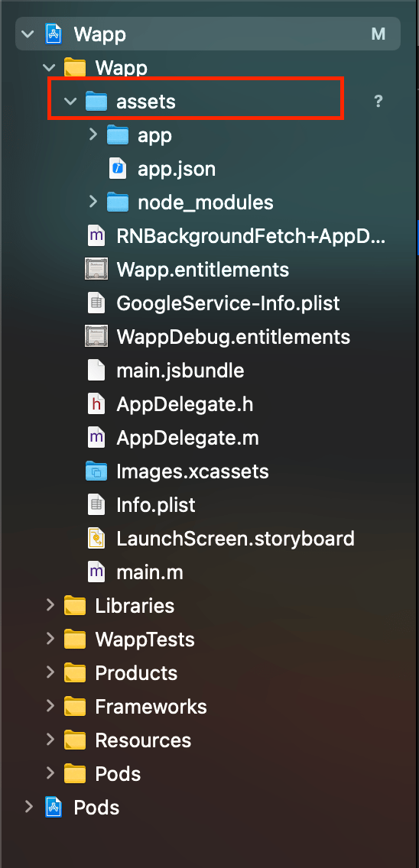The height and width of the screenshot is (868, 419).
Task: Open the LaunchScreen.storyboard label
Action: [235, 539]
